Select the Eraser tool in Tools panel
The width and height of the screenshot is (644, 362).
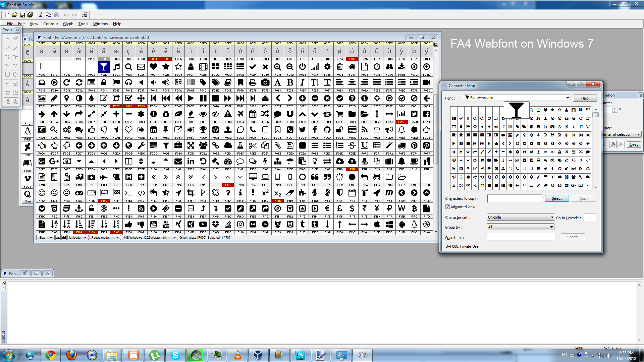pos(15,39)
